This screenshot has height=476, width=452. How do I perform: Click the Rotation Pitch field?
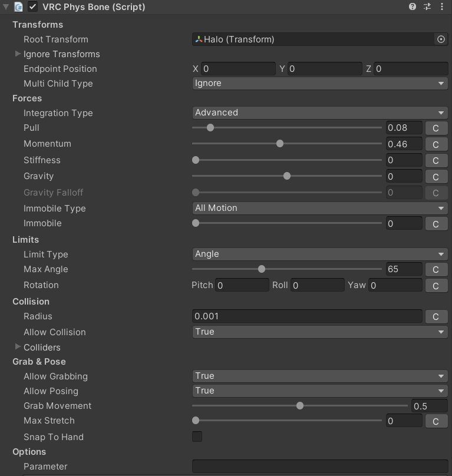click(242, 285)
